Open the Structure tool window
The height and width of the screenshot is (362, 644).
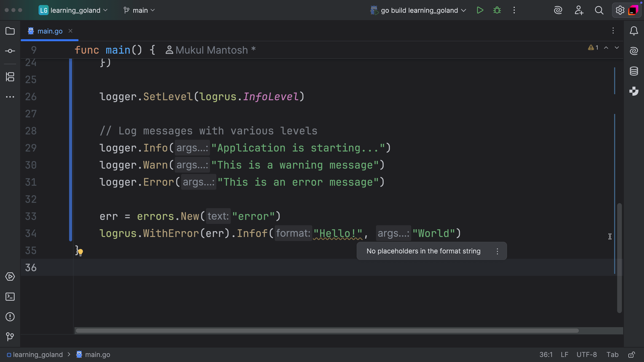10,77
